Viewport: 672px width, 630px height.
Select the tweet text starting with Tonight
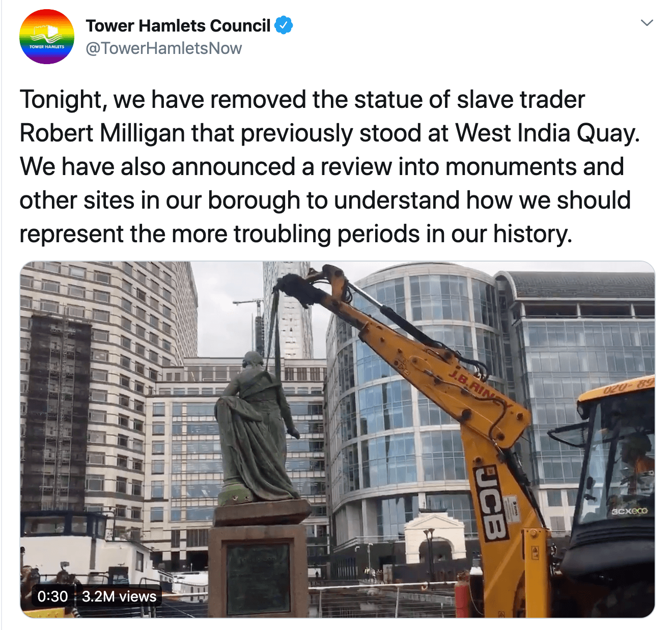pyautogui.click(x=329, y=166)
